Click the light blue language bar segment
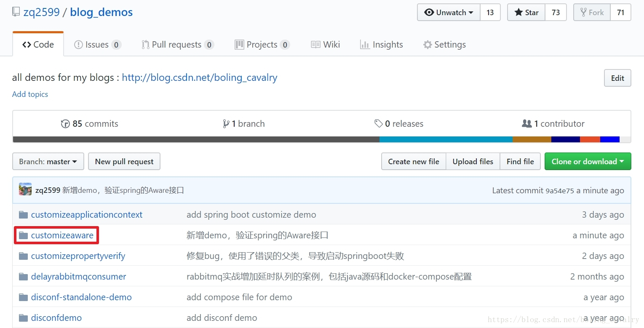The image size is (644, 328). [x=446, y=139]
